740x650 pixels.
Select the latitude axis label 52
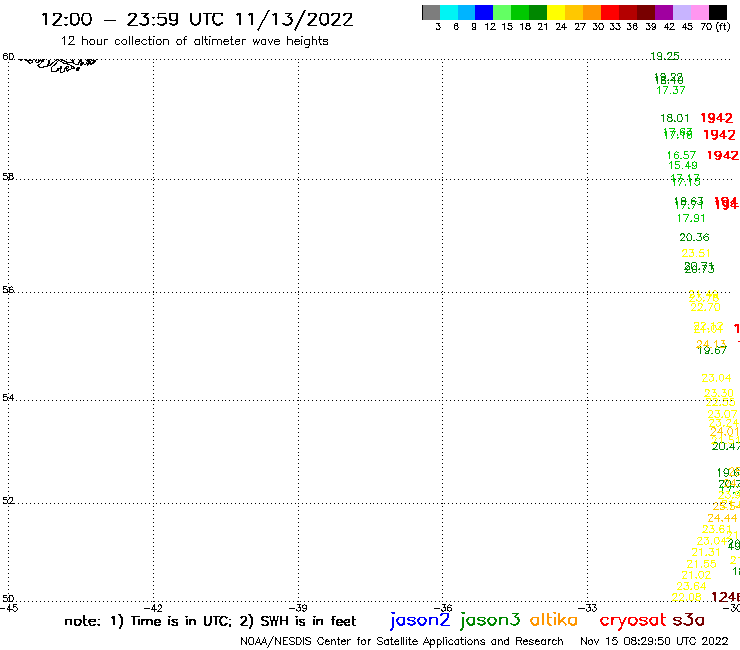(8, 501)
